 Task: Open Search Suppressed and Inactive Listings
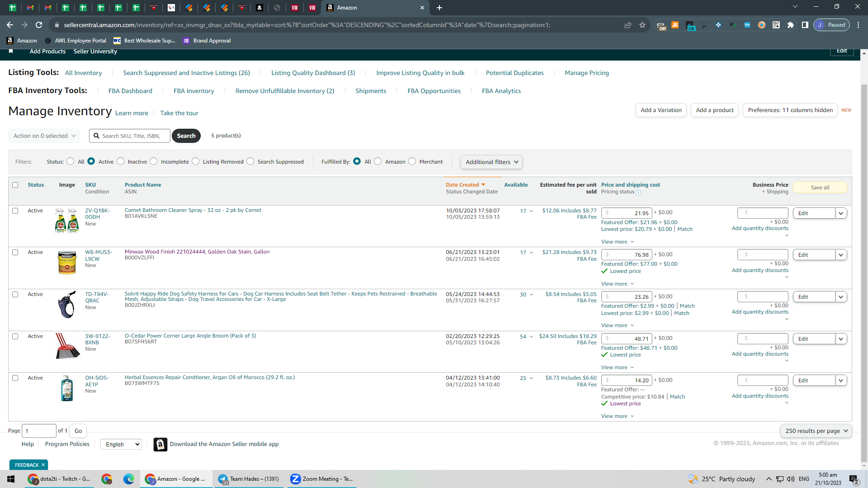click(186, 73)
